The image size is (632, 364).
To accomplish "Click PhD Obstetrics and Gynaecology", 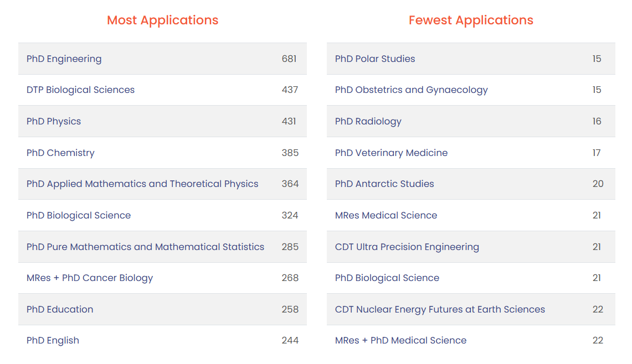I will [471, 90].
